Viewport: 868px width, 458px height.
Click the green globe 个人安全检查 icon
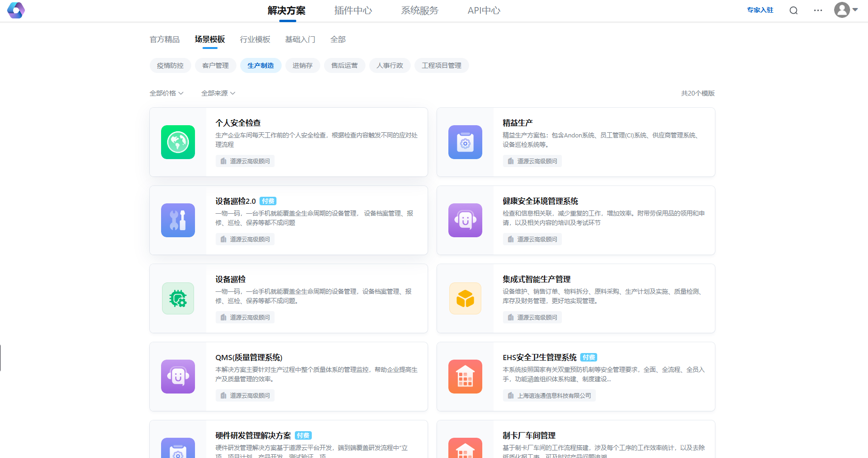click(x=178, y=142)
